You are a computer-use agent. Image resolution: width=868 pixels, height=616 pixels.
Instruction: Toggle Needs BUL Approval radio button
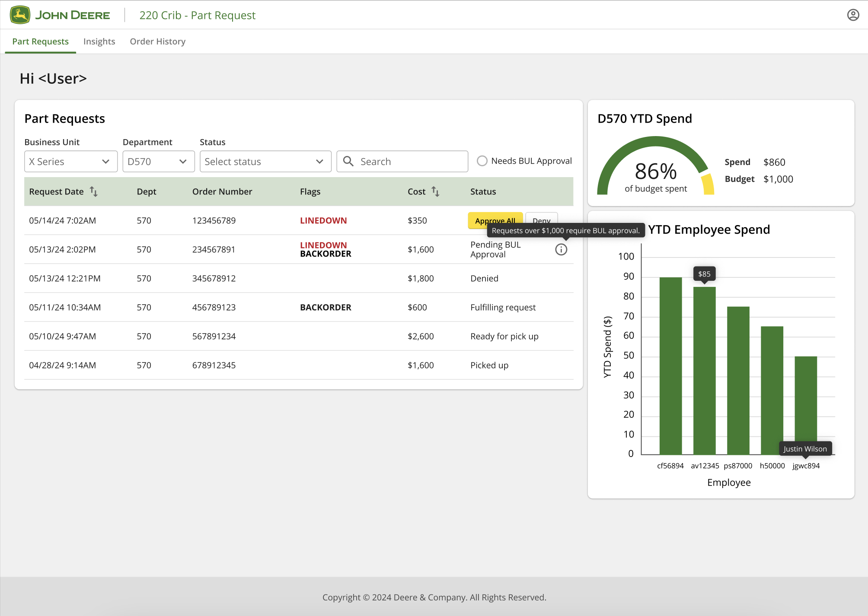[x=482, y=161]
